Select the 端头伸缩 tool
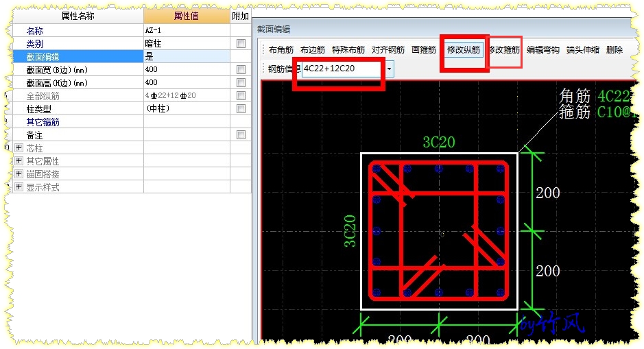The width and height of the screenshot is (644, 349). point(583,49)
